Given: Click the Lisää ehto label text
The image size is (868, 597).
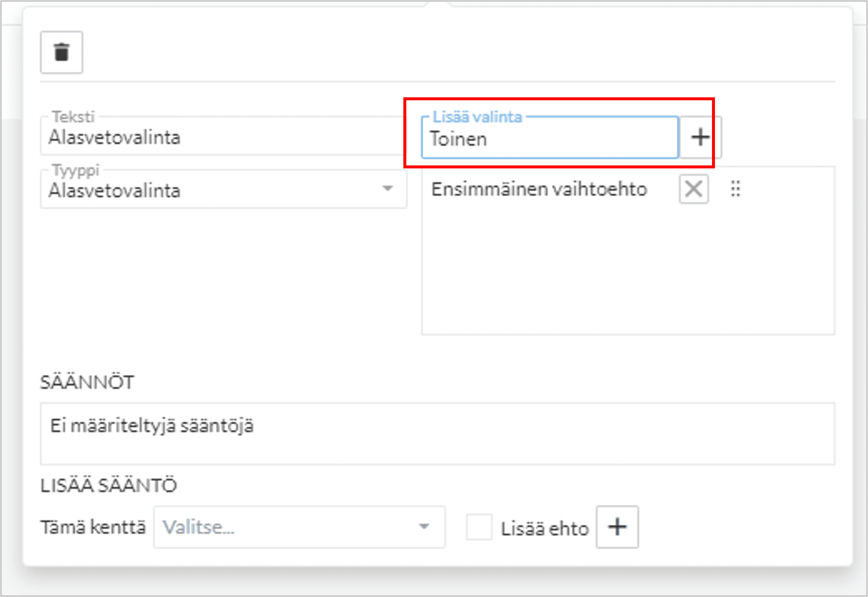Looking at the screenshot, I should click(545, 529).
